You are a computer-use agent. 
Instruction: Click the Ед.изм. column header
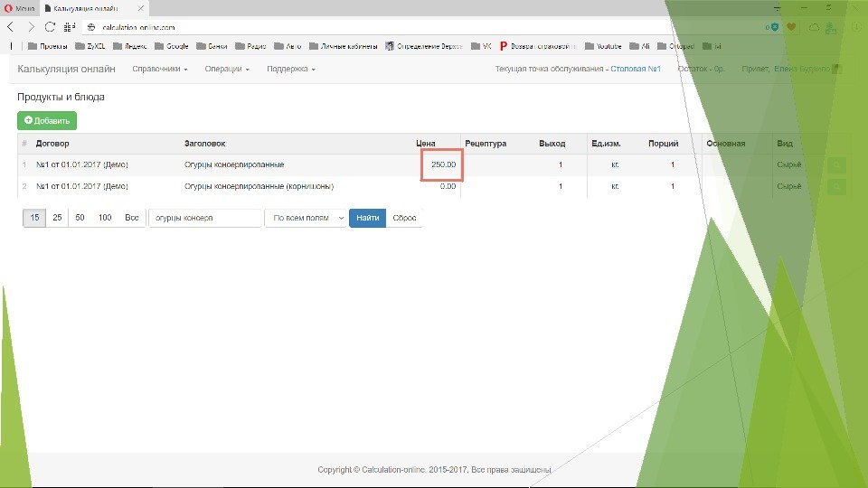click(x=606, y=144)
